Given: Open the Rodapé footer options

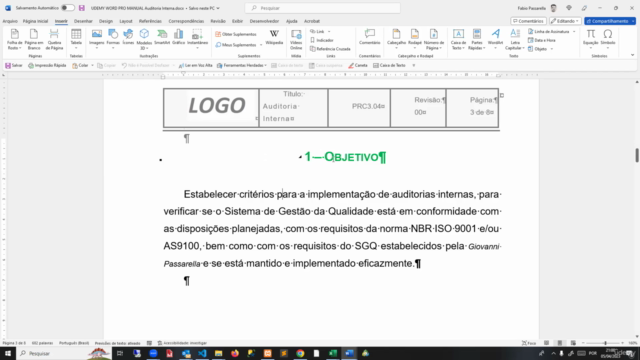Looking at the screenshot, I should pos(415,40).
